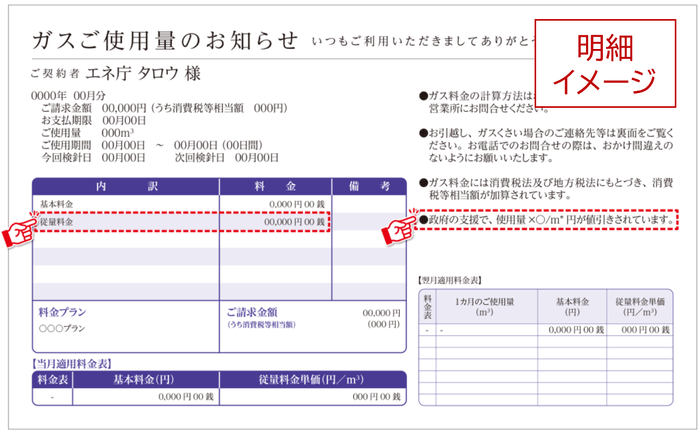Viewport: 700px width, 432px height.
Task: Click the note starting お引越し、ガスくさい場合
Action: tap(546, 145)
